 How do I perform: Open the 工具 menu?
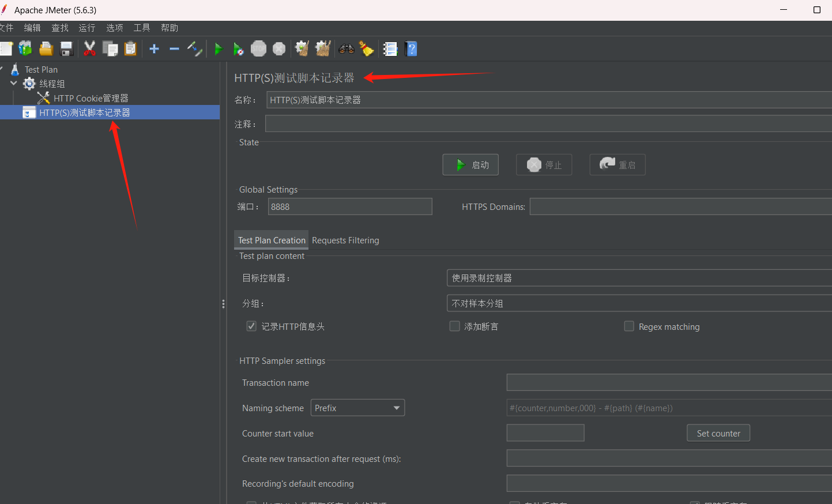[142, 28]
